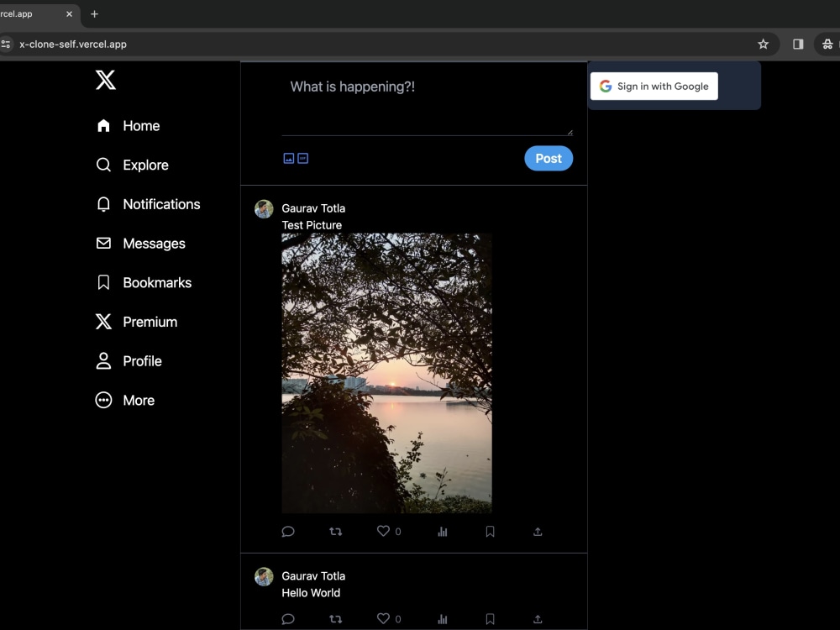Reply to the Hello World post
Viewport: 840px width, 630px height.
tap(288, 619)
